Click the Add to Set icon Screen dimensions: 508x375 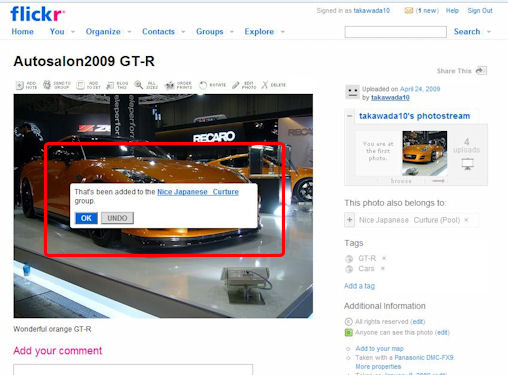click(80, 85)
